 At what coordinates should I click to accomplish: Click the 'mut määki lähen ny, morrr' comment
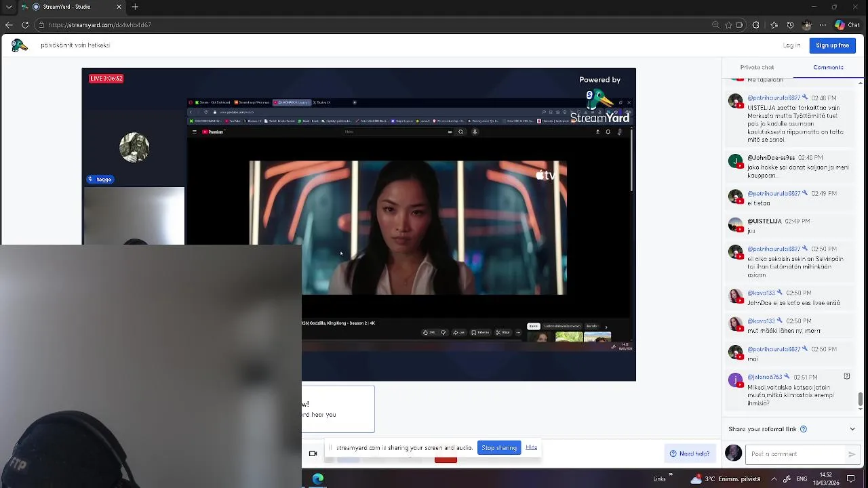pyautogui.click(x=784, y=331)
